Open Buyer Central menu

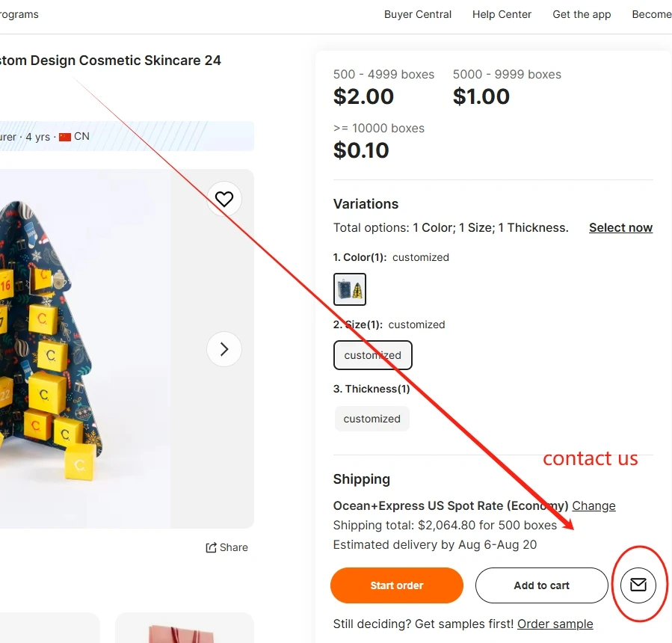[418, 14]
